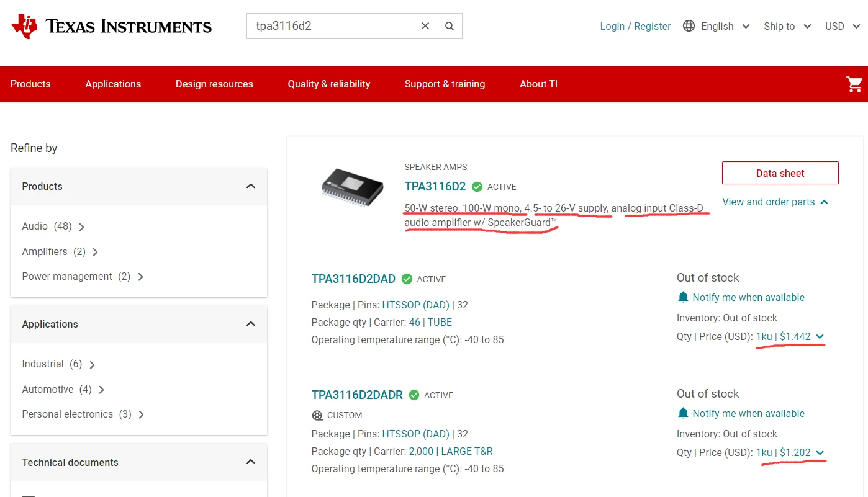Click the Login / Register link
Viewport: 868px width, 497px height.
coord(635,26)
